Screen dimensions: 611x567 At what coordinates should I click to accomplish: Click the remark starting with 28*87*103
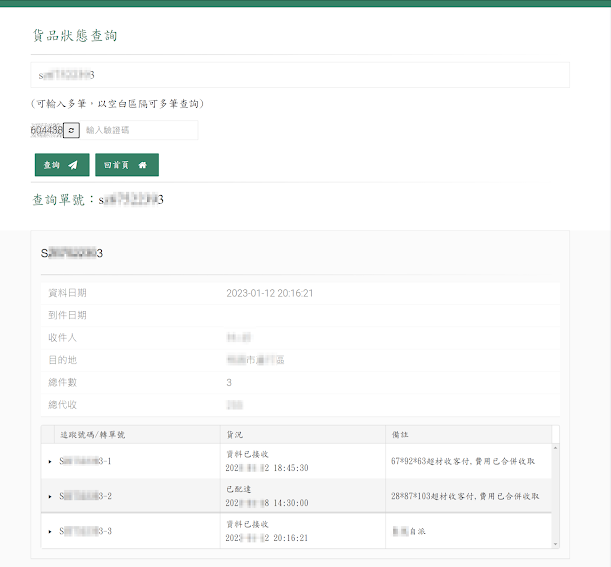[x=465, y=496]
